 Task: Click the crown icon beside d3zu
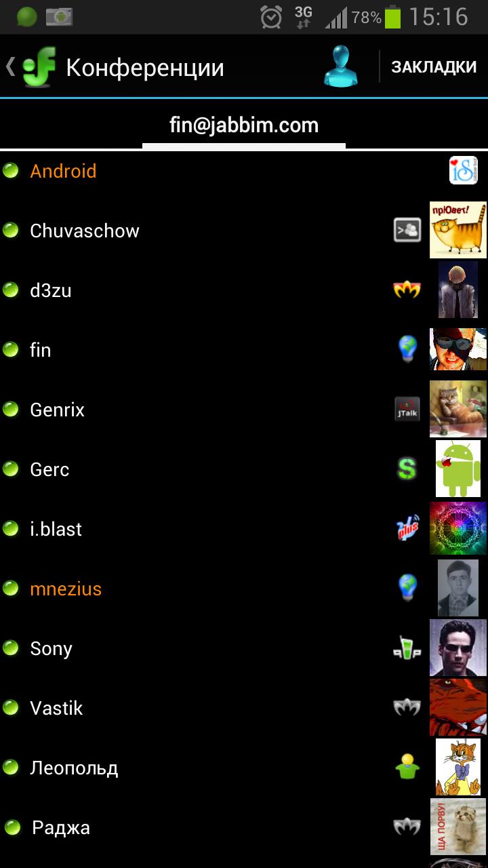point(407,290)
